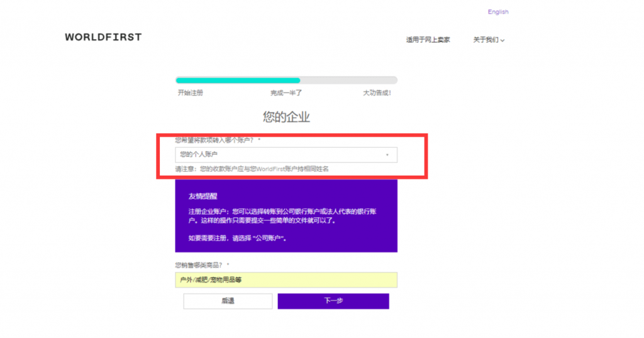Expand the chevron beside 关于我们
Image resolution: width=644 pixels, height=338 pixels.
click(x=502, y=40)
